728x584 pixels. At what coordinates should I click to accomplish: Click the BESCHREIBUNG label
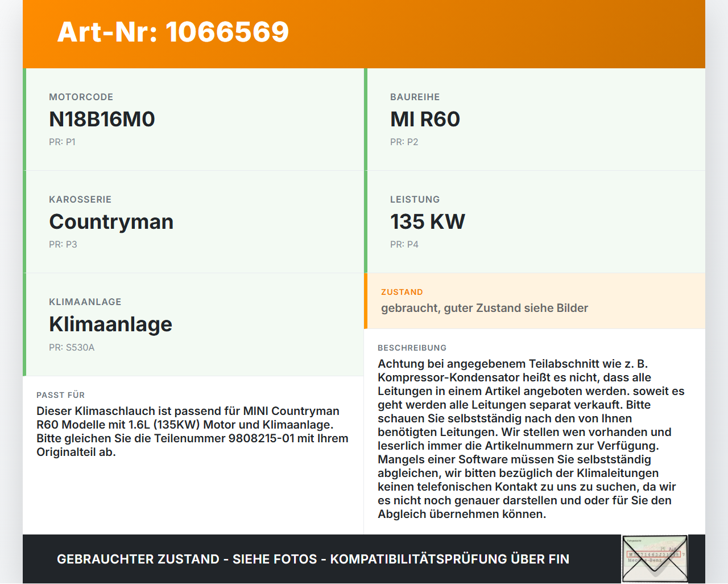(x=412, y=348)
